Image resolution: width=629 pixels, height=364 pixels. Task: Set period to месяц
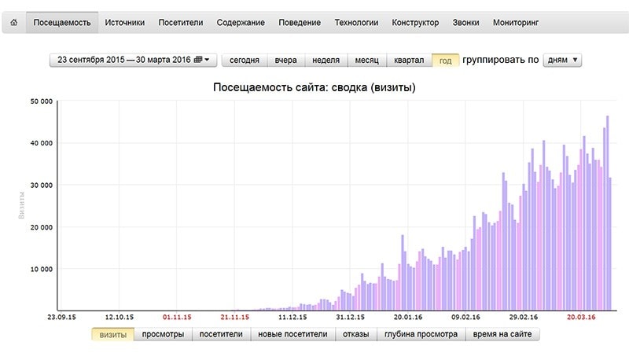tap(366, 61)
